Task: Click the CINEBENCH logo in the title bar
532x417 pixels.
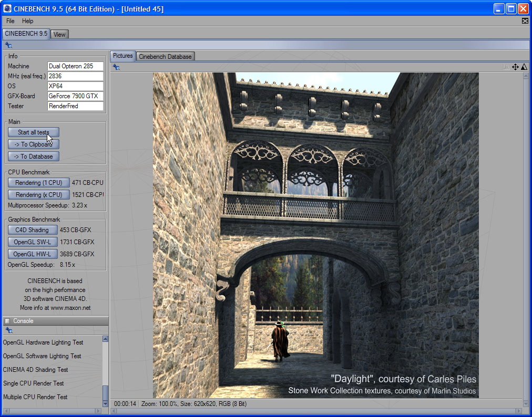Action: pyautogui.click(x=7, y=9)
